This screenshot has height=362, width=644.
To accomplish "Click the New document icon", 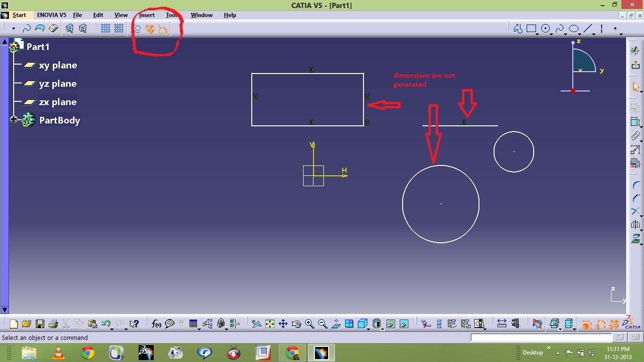I will tap(14, 324).
